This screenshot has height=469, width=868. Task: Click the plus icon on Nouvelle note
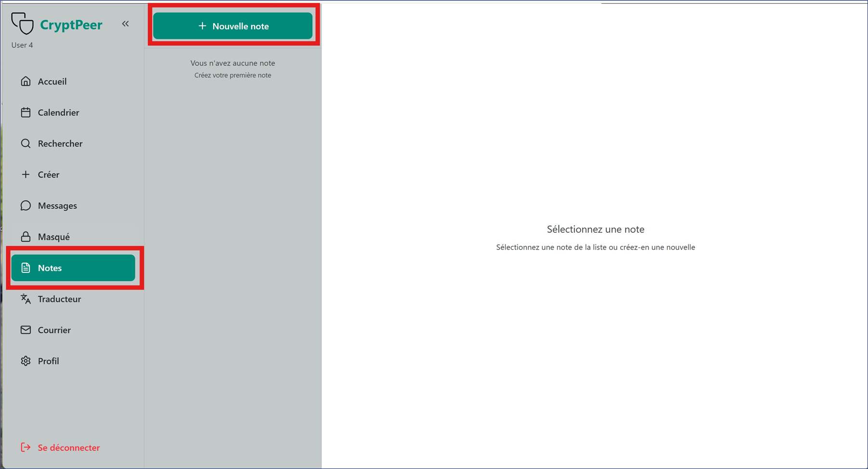203,26
